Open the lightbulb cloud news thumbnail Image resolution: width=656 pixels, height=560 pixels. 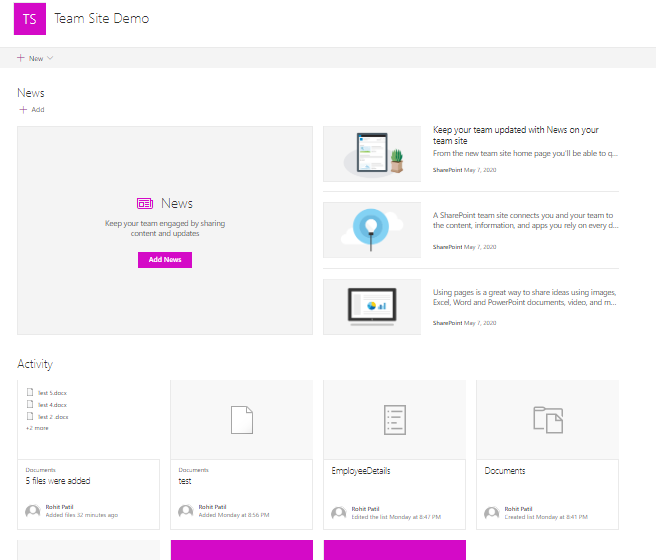[372, 230]
